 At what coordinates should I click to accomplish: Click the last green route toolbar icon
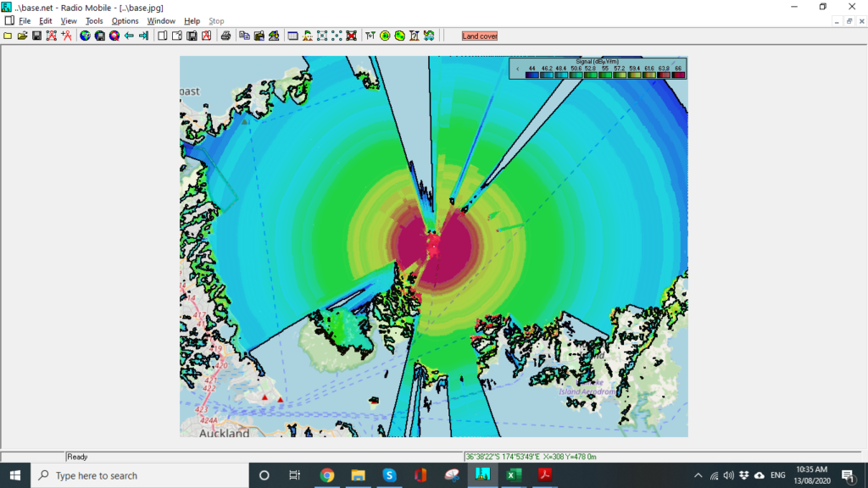[x=429, y=36]
